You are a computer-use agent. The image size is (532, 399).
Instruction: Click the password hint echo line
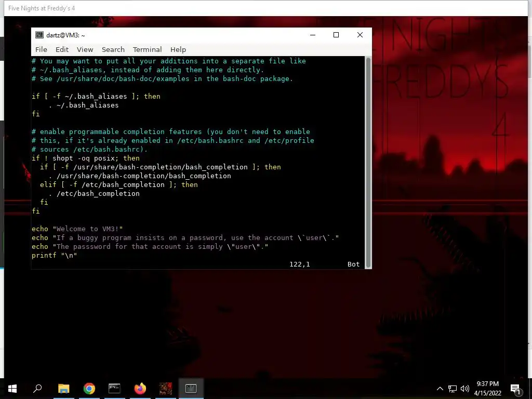pyautogui.click(x=150, y=246)
